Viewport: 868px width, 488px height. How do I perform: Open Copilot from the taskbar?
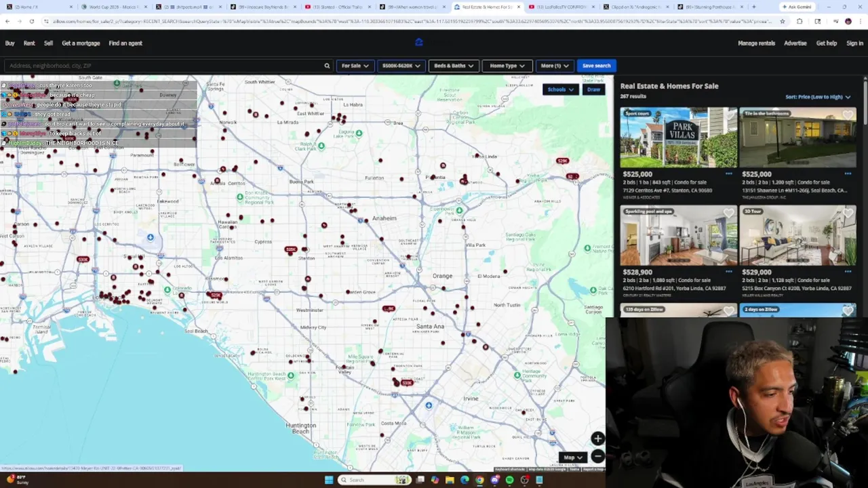click(435, 480)
